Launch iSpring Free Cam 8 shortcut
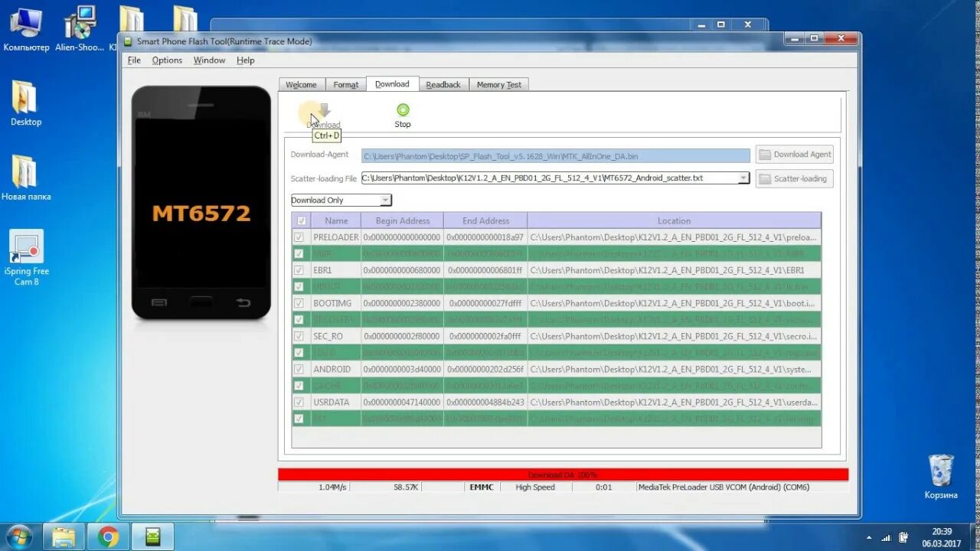The height and width of the screenshot is (551, 980). point(25,258)
